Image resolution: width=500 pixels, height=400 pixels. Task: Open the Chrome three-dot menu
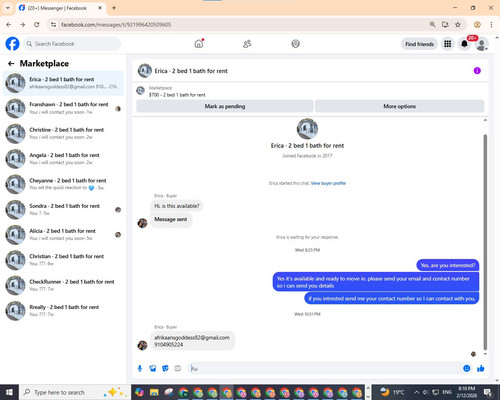click(x=491, y=24)
